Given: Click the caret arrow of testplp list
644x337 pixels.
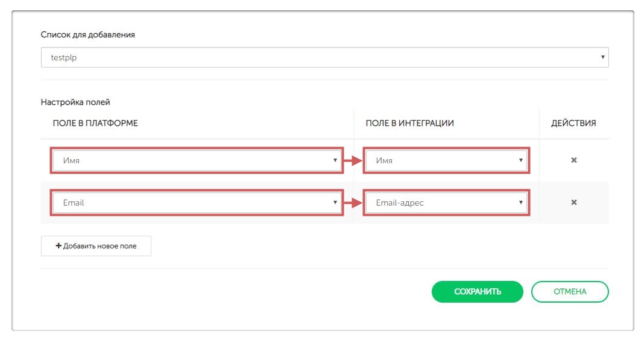Looking at the screenshot, I should pyautogui.click(x=602, y=57).
